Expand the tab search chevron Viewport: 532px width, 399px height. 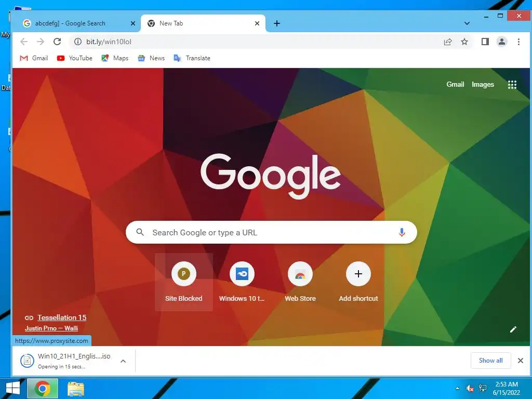(x=467, y=23)
